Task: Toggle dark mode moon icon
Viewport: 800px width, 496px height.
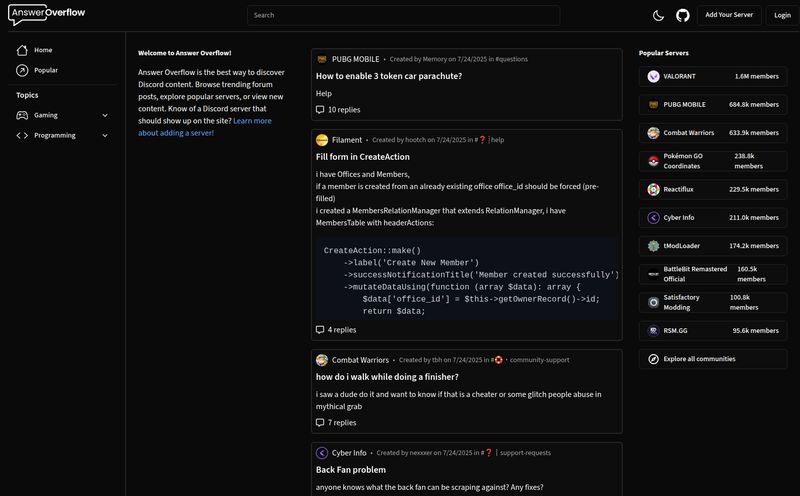Action: coord(658,15)
